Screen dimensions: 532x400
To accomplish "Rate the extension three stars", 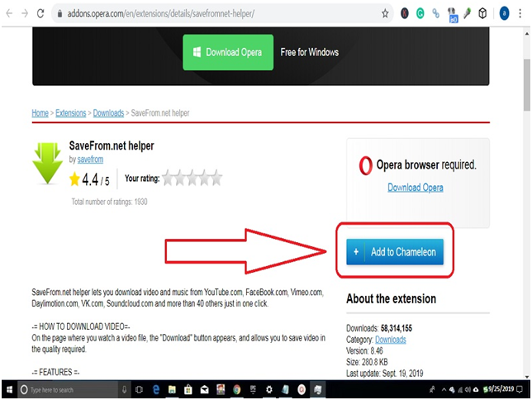I will point(192,178).
